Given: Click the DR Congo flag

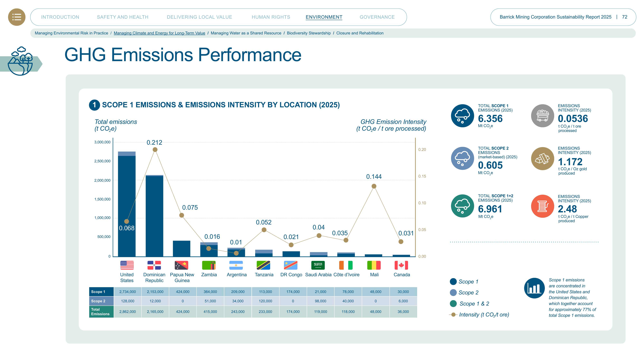Looking at the screenshot, I should 291,265.
